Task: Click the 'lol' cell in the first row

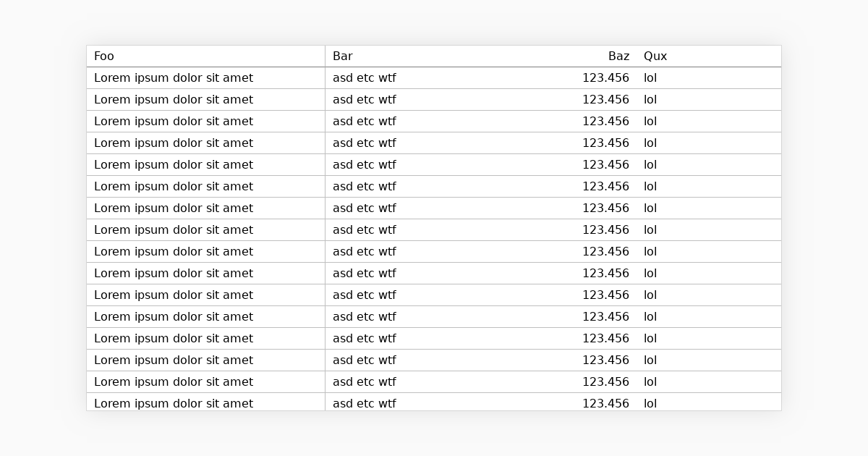Action: (650, 77)
